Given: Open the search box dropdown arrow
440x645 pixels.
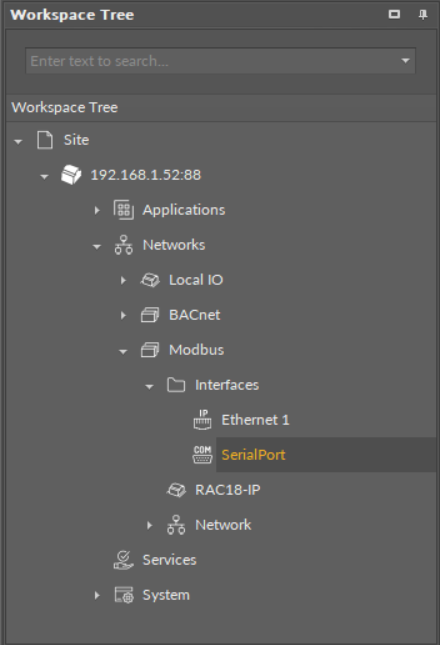Looking at the screenshot, I should coord(405,61).
